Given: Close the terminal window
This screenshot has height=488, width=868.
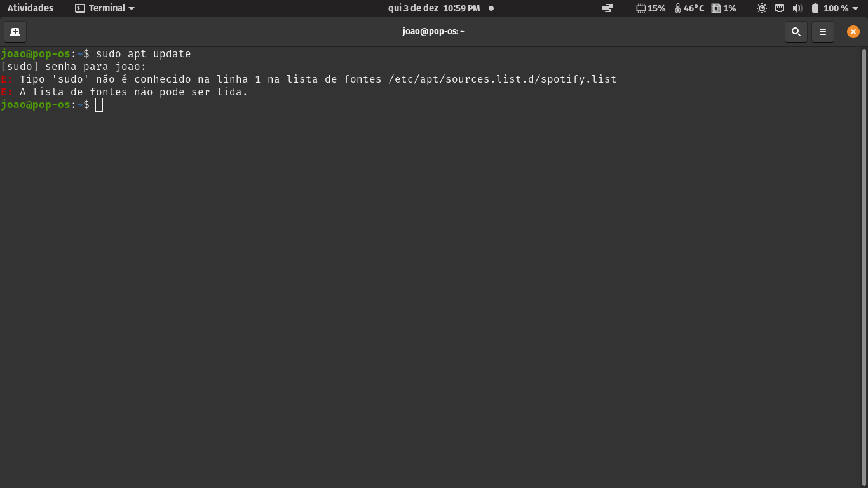Looking at the screenshot, I should 853,32.
